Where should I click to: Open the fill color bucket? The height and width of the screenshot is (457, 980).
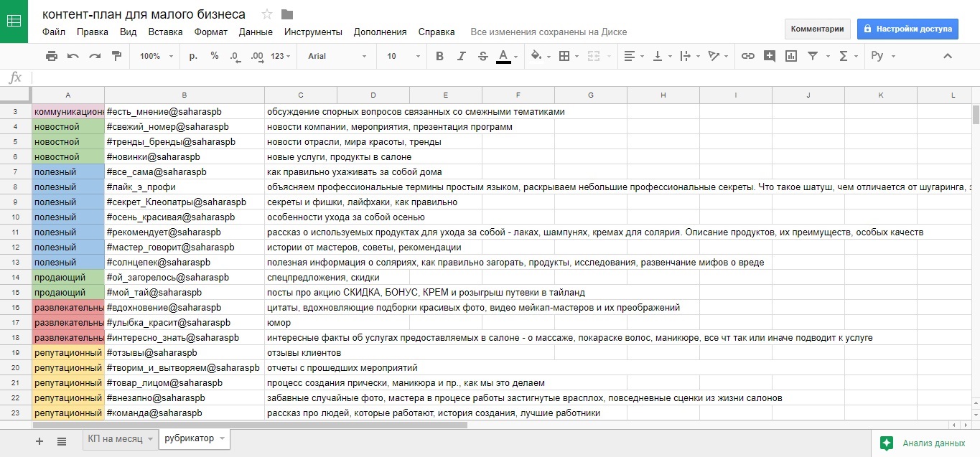[540, 56]
